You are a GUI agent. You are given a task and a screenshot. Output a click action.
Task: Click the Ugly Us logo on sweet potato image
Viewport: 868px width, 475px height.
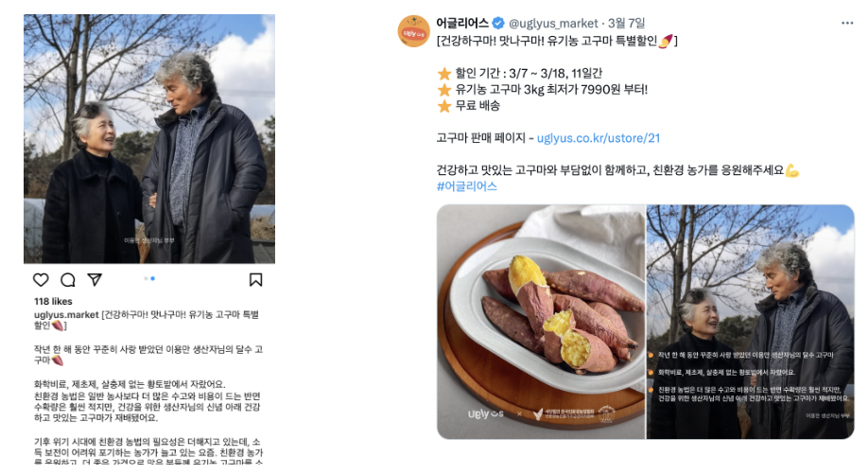pos(485,413)
